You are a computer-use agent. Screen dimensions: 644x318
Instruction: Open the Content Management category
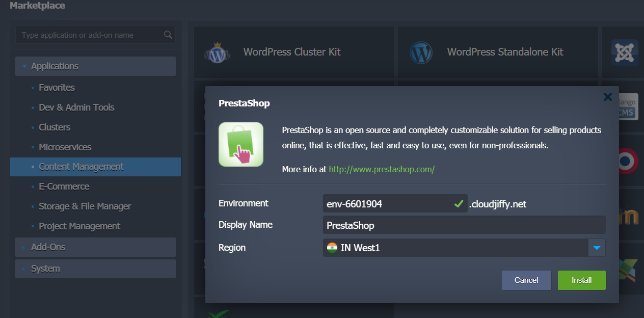[x=82, y=167]
